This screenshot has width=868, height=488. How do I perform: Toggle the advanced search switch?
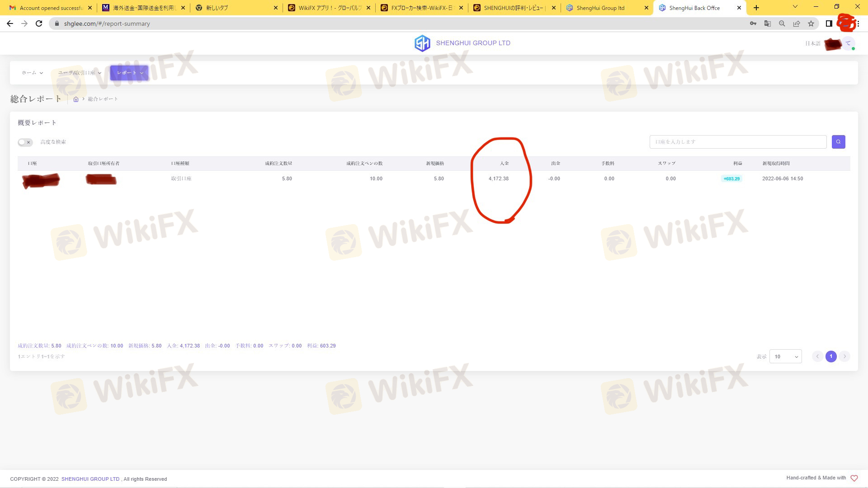[x=25, y=142]
